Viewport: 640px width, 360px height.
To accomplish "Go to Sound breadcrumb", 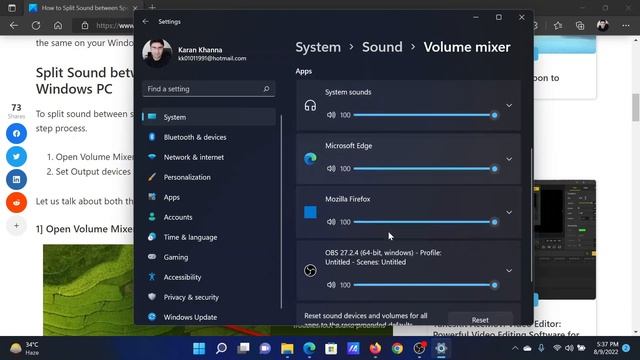I will [382, 47].
